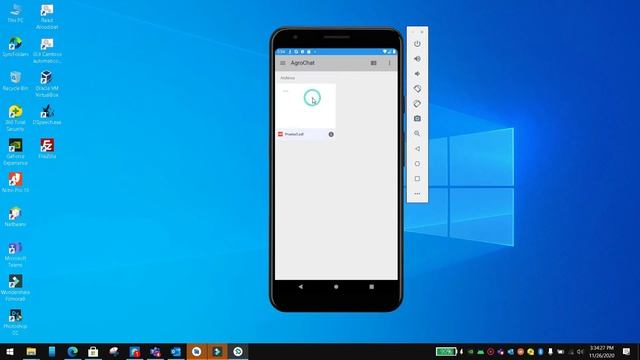Rotate emulator right
Screen dimensions: 640x360
[417, 104]
